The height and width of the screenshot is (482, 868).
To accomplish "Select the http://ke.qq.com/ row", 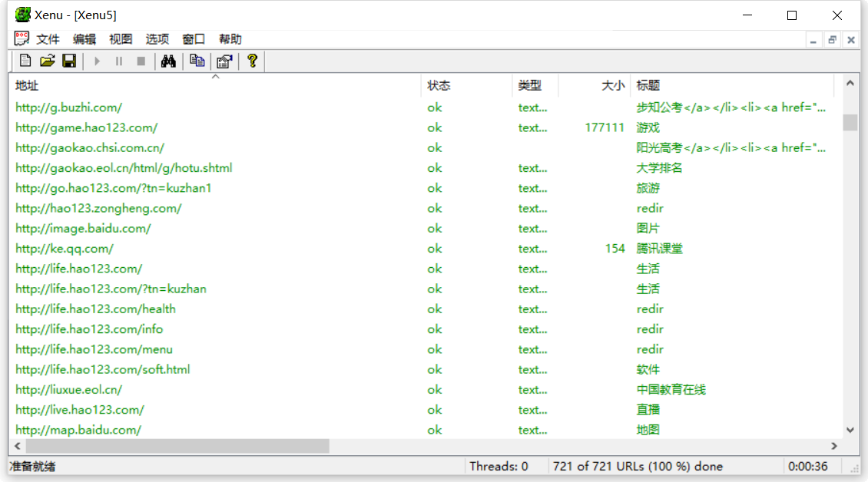I will click(65, 249).
